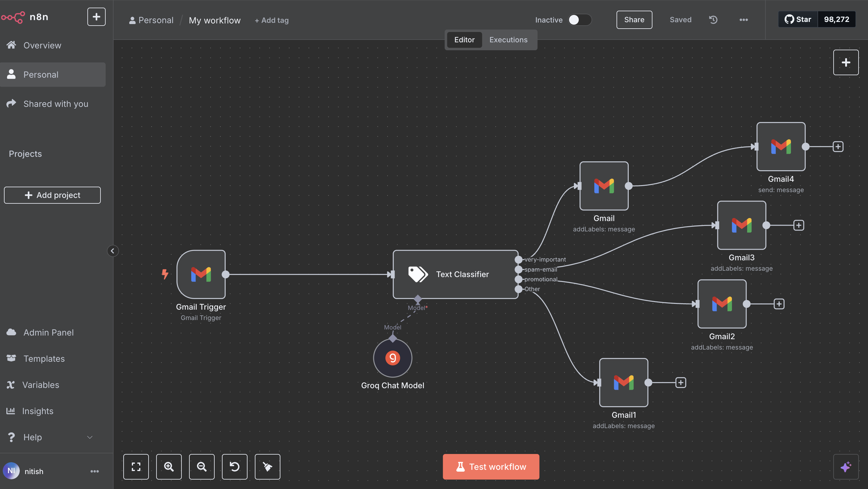Select the Groq Chat Model node
Screen dimensions: 868x489
click(x=392, y=358)
